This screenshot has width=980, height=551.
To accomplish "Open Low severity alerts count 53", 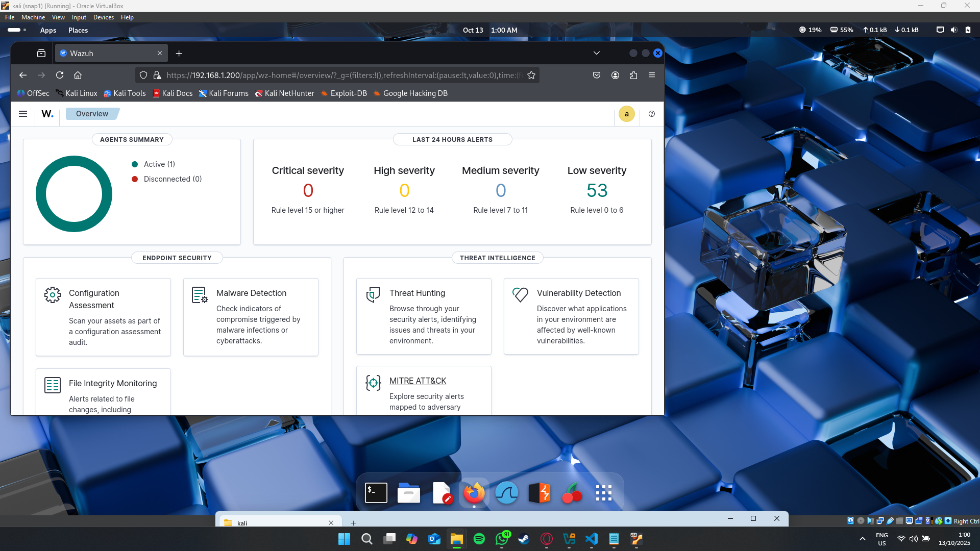I will 597,190.
